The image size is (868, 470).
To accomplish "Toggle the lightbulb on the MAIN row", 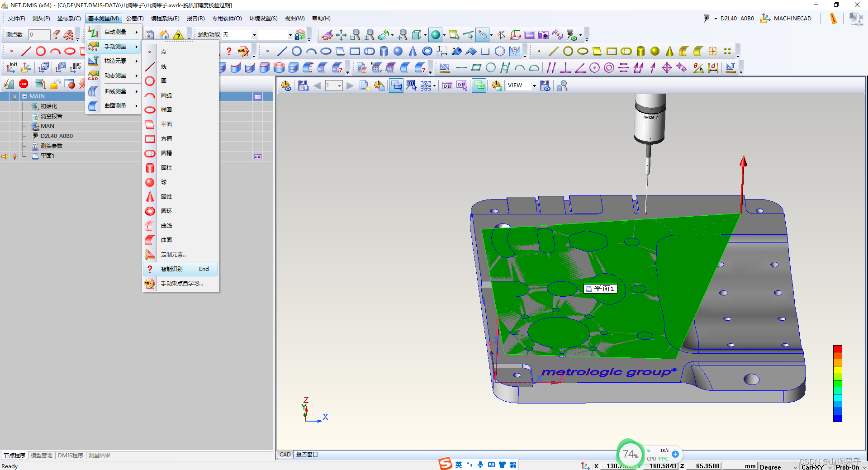I will point(14,97).
